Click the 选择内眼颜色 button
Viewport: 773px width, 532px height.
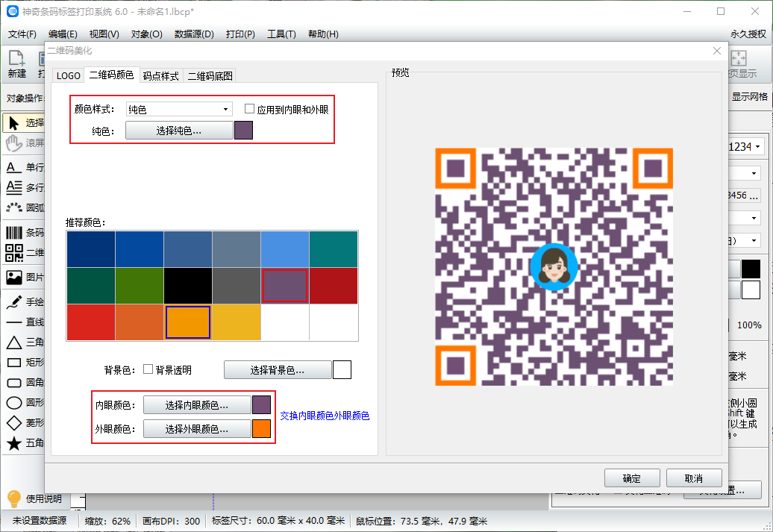(197, 405)
